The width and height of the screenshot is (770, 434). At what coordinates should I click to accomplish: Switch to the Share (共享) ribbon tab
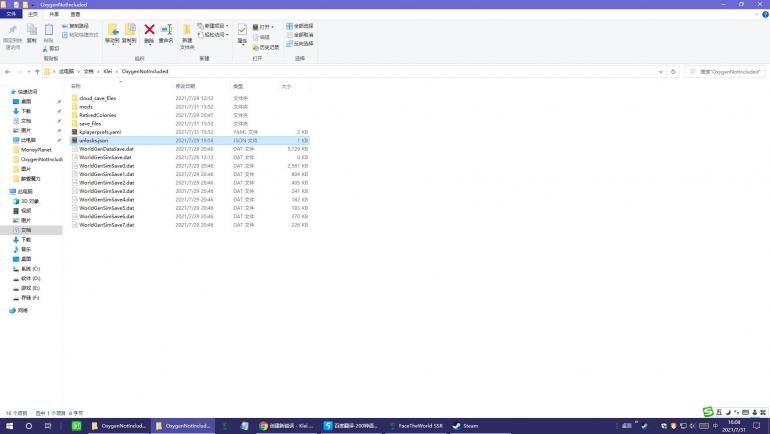(54, 14)
